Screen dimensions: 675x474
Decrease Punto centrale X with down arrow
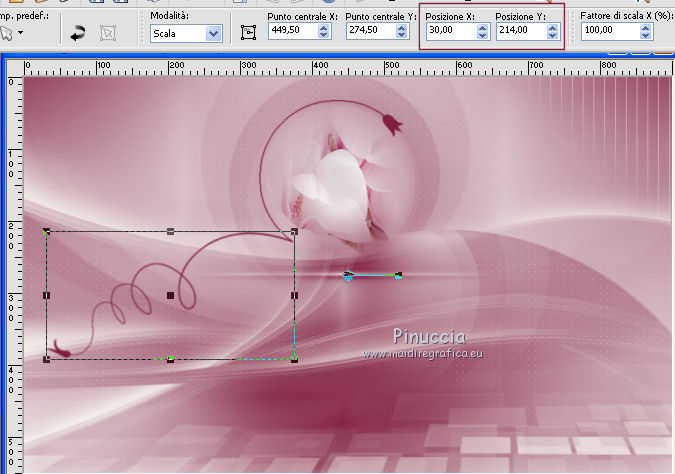(324, 35)
